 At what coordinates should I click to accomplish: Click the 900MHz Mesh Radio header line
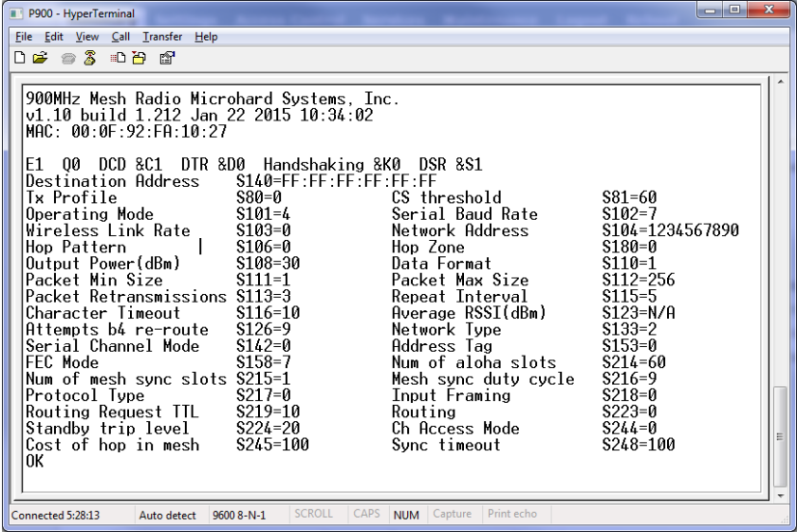coord(213,99)
